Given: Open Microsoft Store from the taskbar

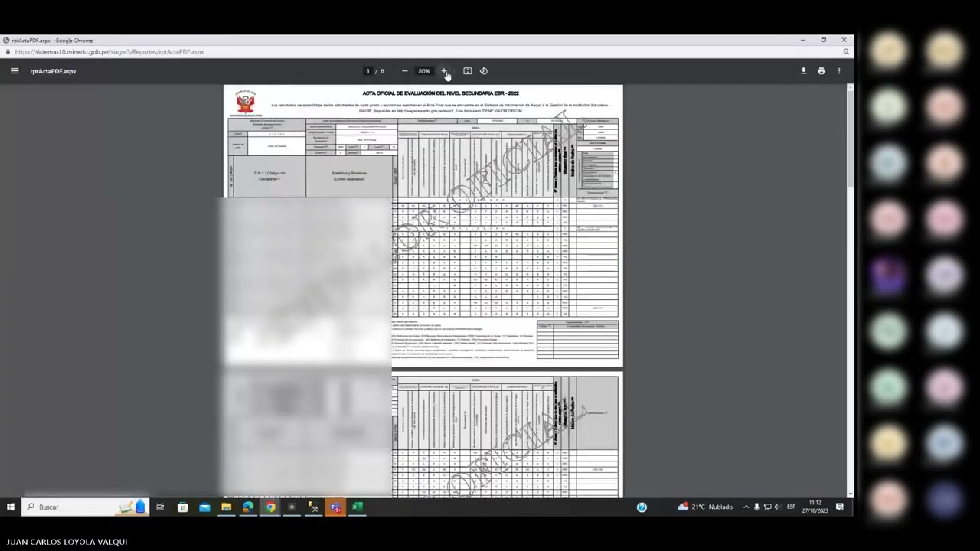Looking at the screenshot, I should coord(183,507).
